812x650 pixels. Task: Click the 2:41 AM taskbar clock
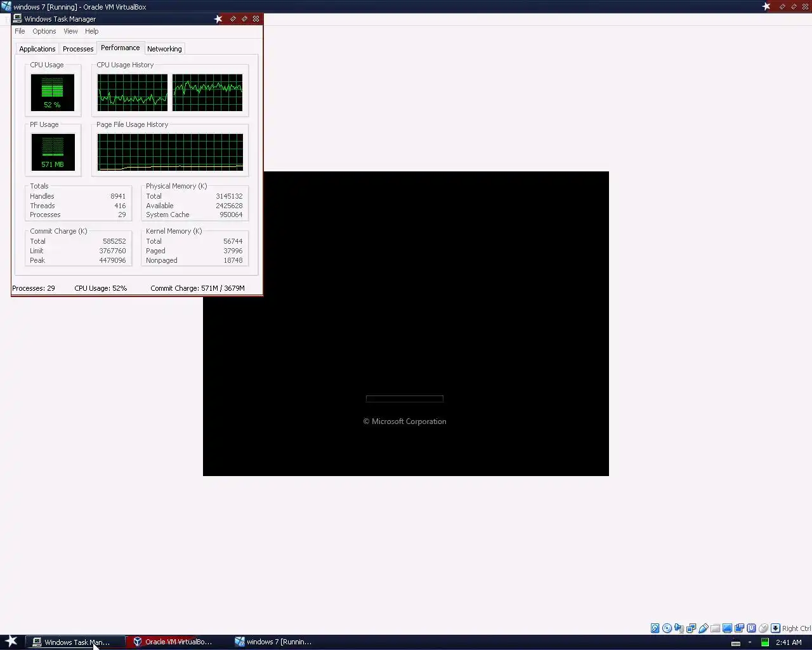[x=789, y=642]
